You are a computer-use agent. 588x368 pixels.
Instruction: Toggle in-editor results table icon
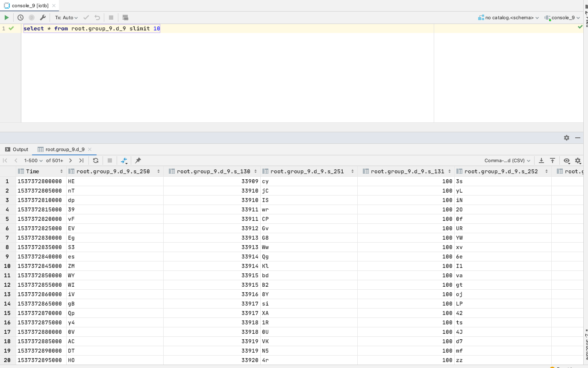pos(125,18)
